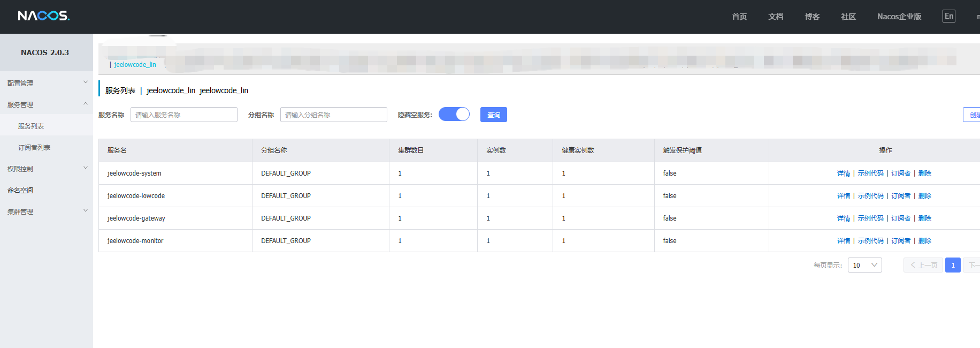This screenshot has width=980, height=348.
Task: Expand the 权限控制 sidebar menu
Action: [46, 169]
